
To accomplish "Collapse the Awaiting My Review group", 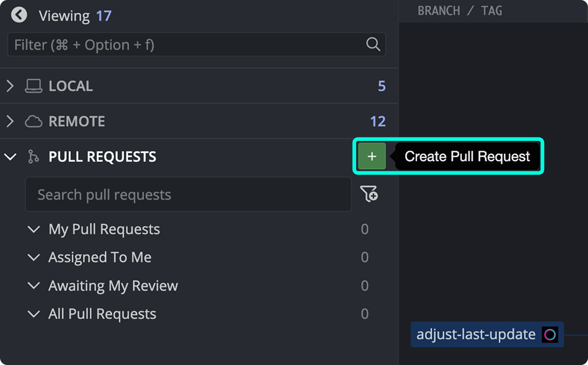I will click(x=33, y=286).
